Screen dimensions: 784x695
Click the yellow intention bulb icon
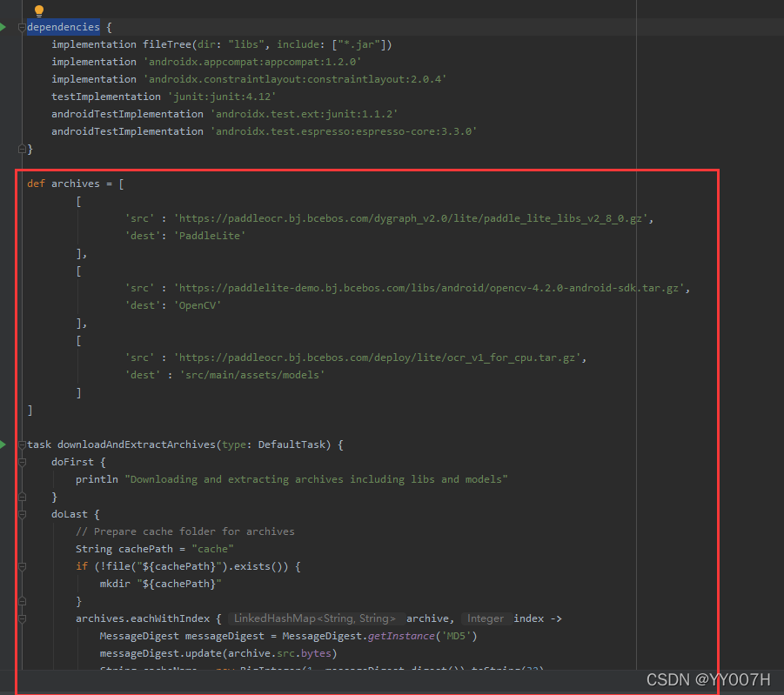click(x=37, y=11)
